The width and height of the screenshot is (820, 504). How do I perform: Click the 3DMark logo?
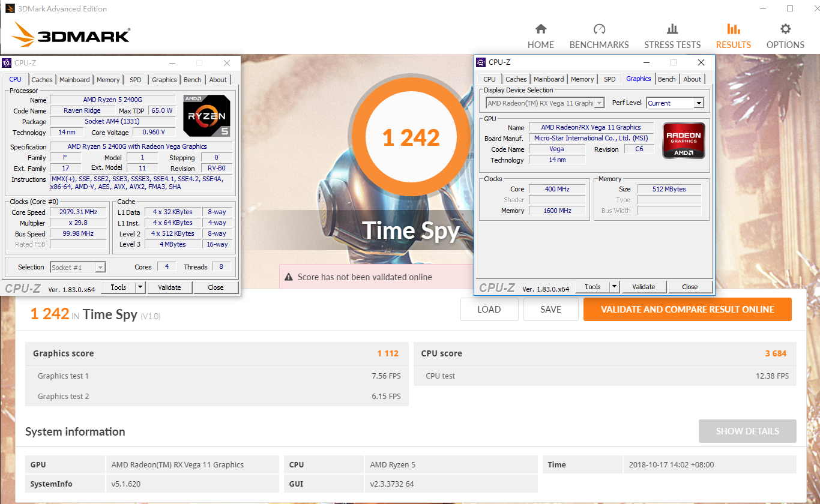pyautogui.click(x=71, y=35)
